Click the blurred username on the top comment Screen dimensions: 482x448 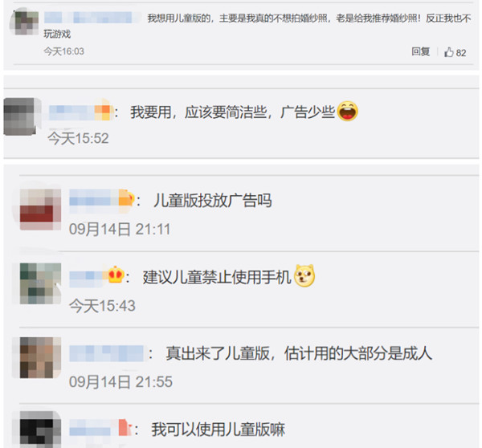(88, 18)
